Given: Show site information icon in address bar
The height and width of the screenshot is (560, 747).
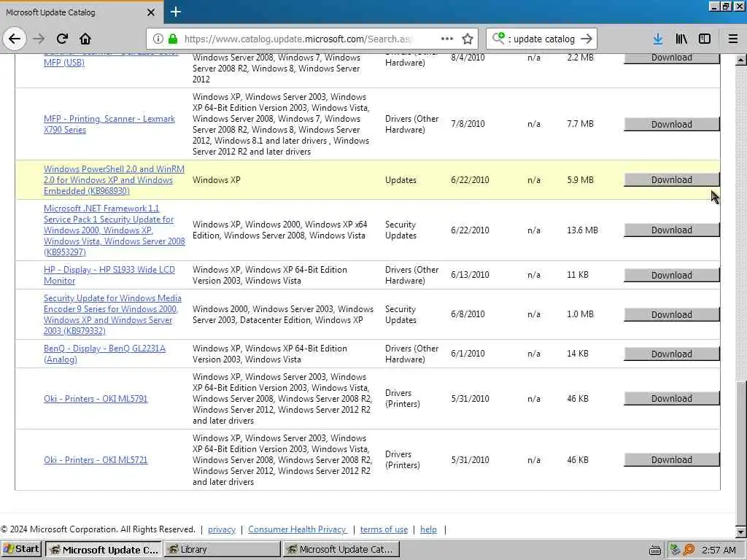Looking at the screenshot, I should (x=158, y=39).
